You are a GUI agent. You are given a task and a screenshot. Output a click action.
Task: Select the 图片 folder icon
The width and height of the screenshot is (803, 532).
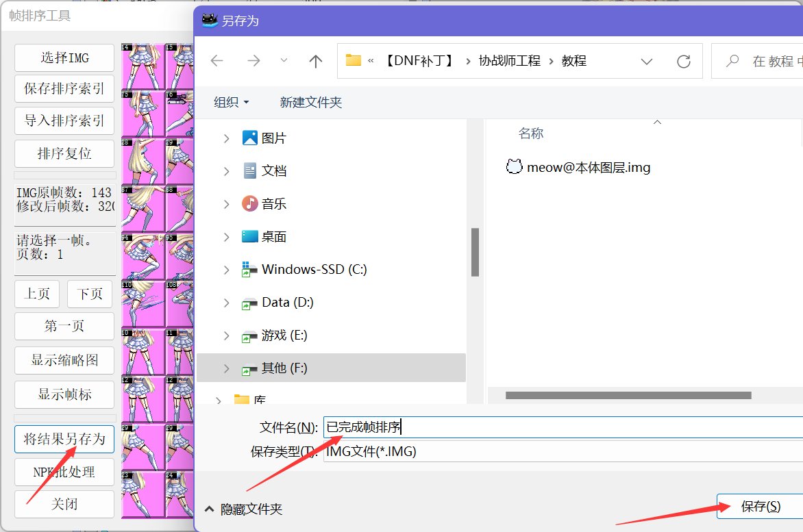[x=249, y=138]
